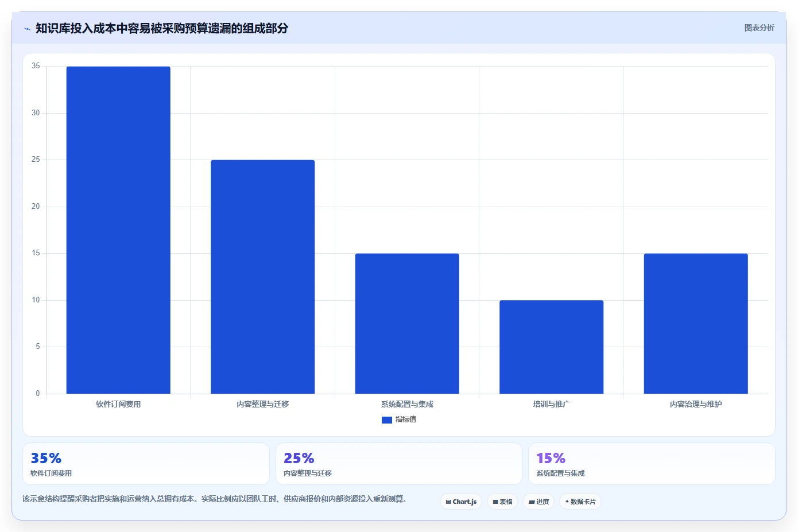798x532 pixels.
Task: Click the chart title 知识库投入成本 heading
Action: pos(162,28)
